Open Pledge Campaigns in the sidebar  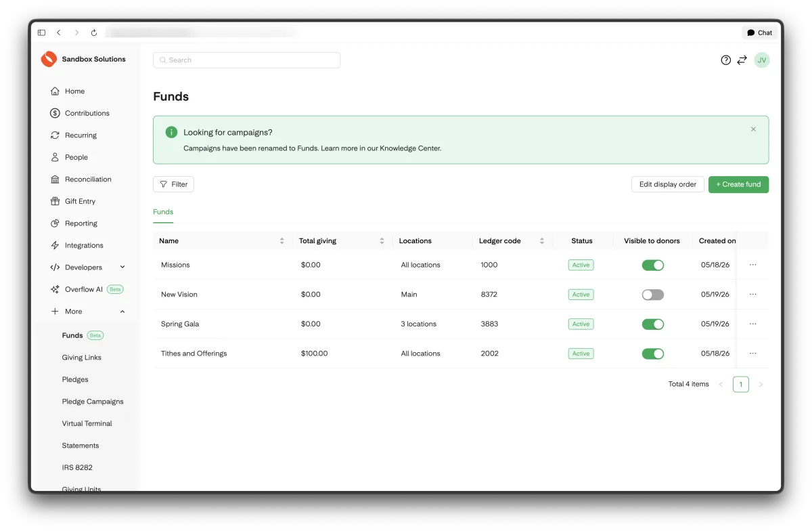pos(93,402)
